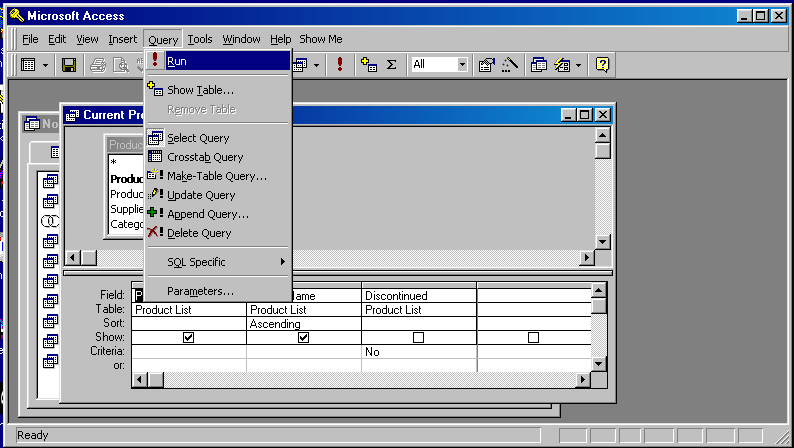Click the Microsoft Access key icon
This screenshot has height=448, width=794.
click(16, 16)
